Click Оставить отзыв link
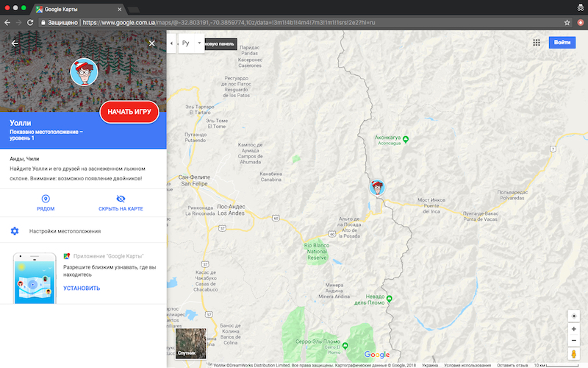The height and width of the screenshot is (368, 588). 512,365
